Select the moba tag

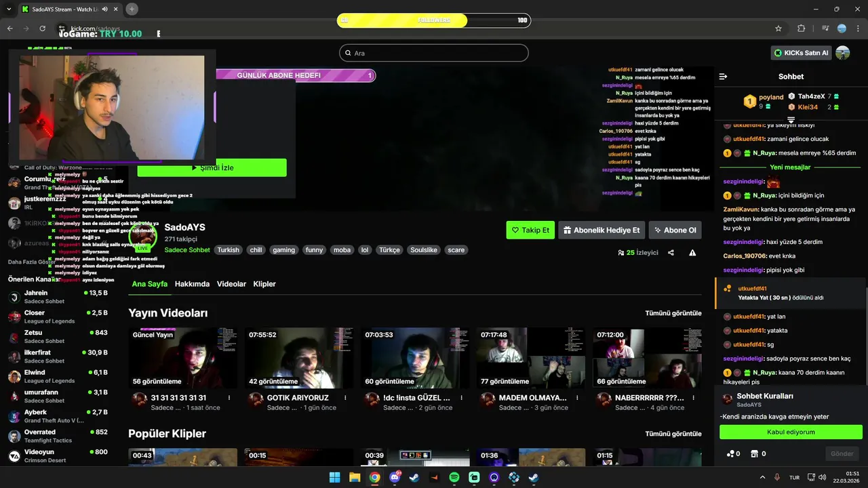click(x=342, y=249)
